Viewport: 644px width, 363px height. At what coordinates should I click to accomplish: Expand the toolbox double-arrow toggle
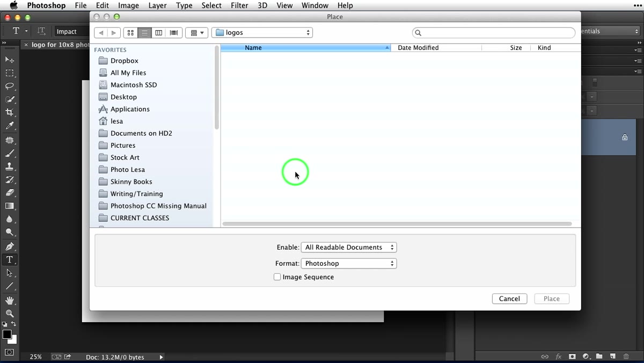pyautogui.click(x=4, y=43)
